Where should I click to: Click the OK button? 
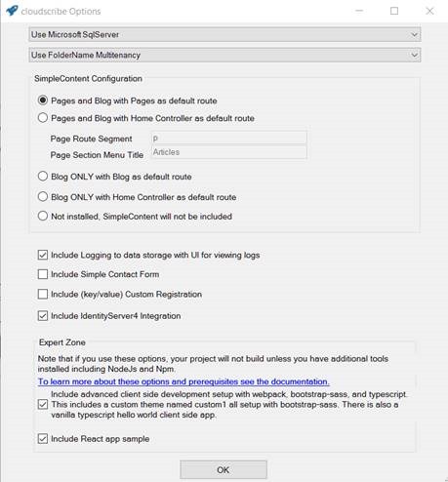224,470
